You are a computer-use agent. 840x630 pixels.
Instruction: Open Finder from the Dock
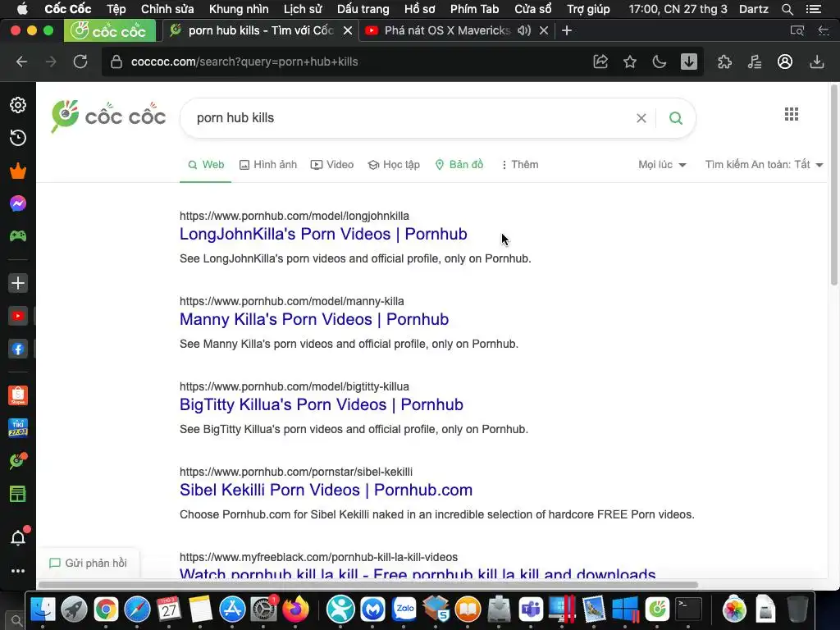(x=43, y=609)
